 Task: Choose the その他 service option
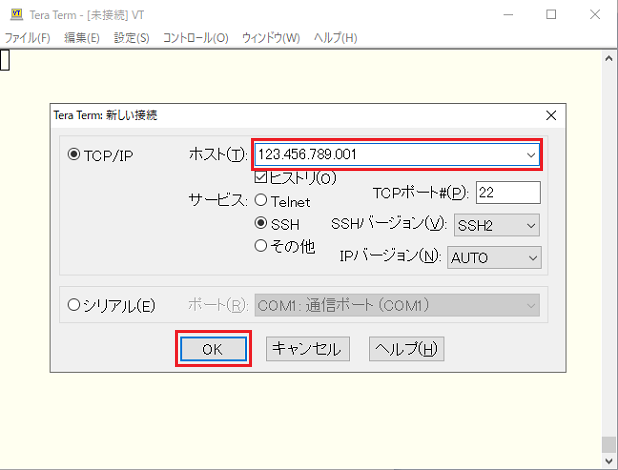[261, 245]
